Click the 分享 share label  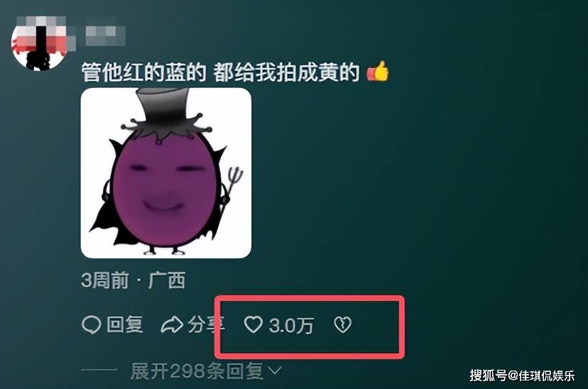tap(206, 324)
